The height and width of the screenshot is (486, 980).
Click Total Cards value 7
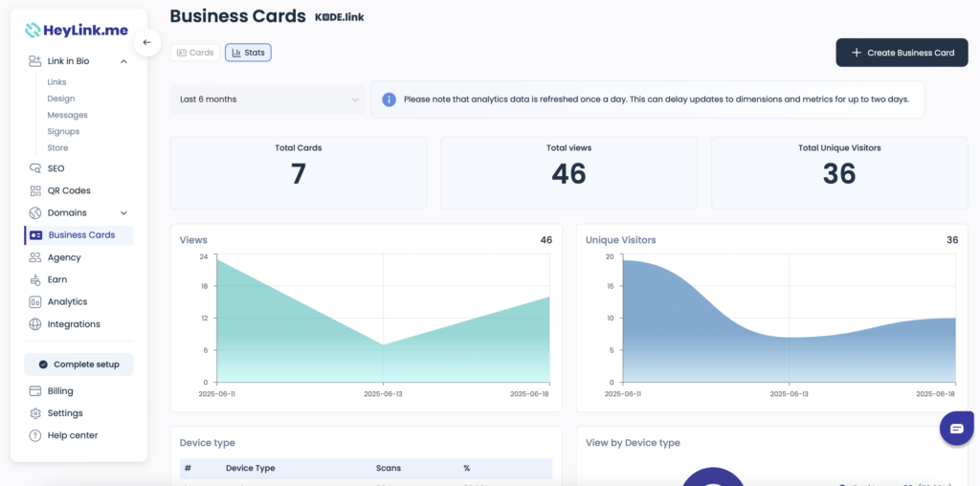coord(299,174)
